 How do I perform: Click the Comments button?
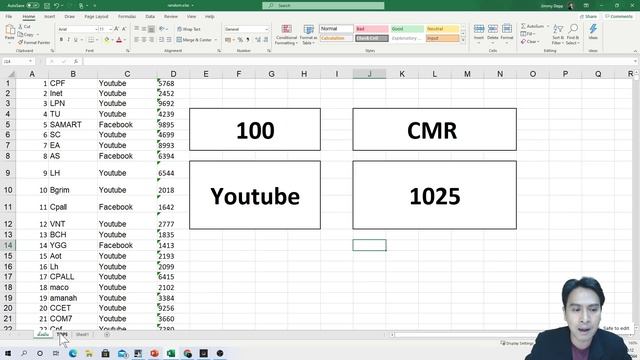[619, 17]
